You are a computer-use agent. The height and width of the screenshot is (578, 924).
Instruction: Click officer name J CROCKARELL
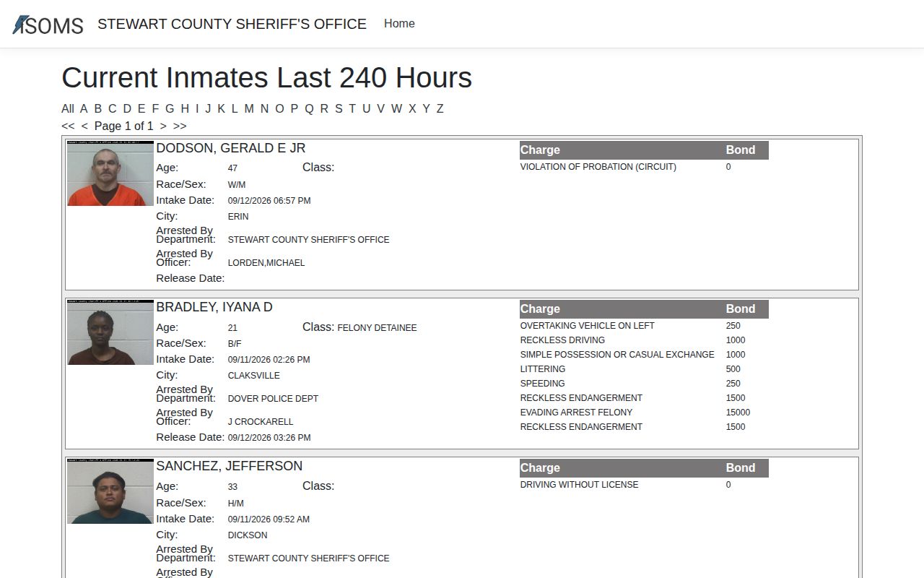(x=261, y=422)
